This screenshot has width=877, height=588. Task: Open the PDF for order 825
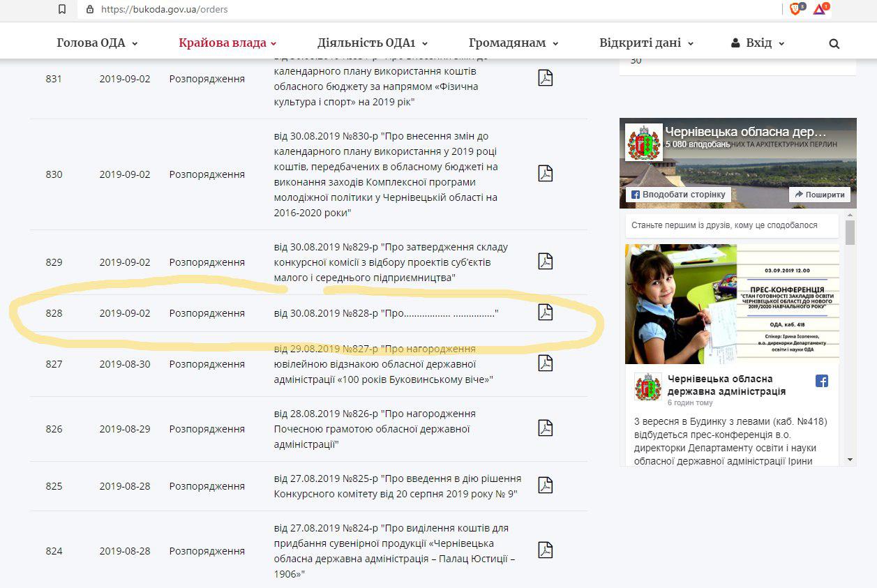point(545,485)
